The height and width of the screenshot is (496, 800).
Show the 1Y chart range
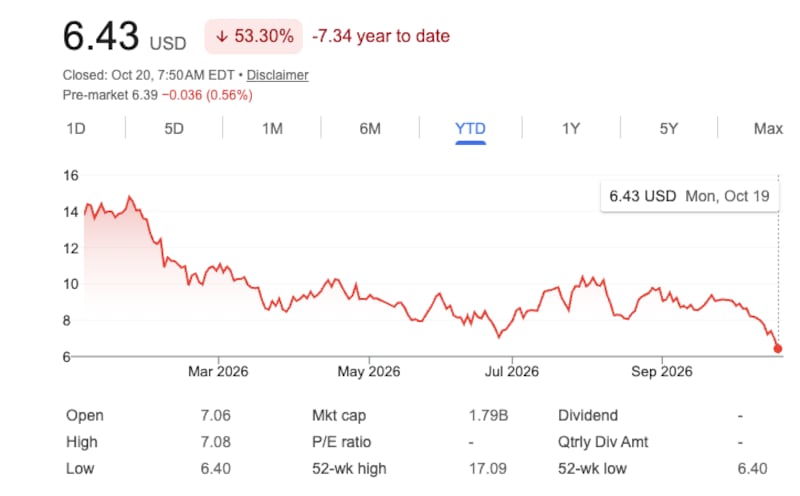click(x=571, y=129)
